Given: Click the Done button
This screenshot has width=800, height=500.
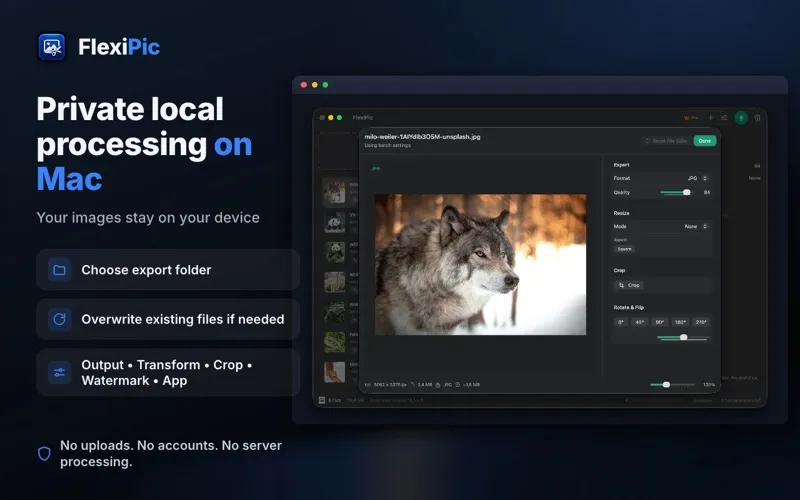Looking at the screenshot, I should tap(705, 141).
